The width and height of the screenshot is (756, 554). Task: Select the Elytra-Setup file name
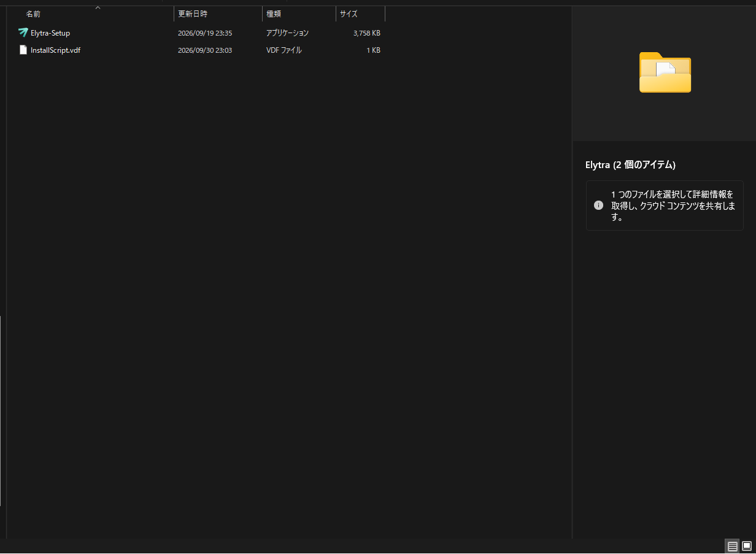tap(50, 33)
